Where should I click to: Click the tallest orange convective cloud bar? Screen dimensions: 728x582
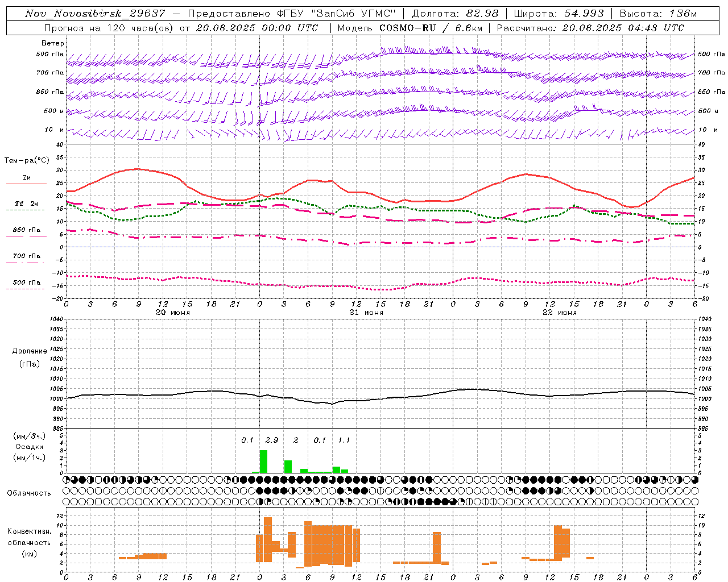click(x=268, y=540)
